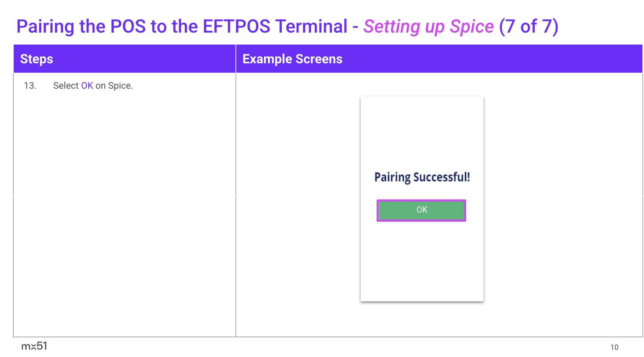Viewport: 644px width, 357px height.
Task: Click the purple OK text in step 13
Action: click(87, 86)
